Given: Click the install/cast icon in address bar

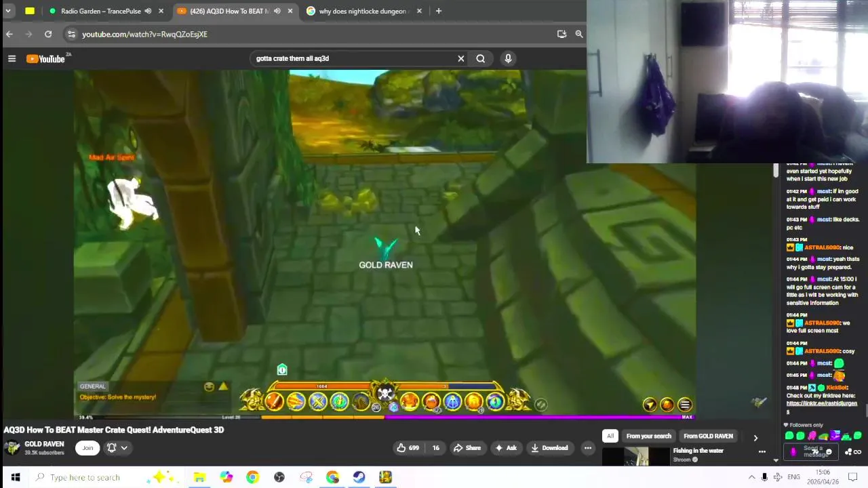Looking at the screenshot, I should (x=561, y=34).
